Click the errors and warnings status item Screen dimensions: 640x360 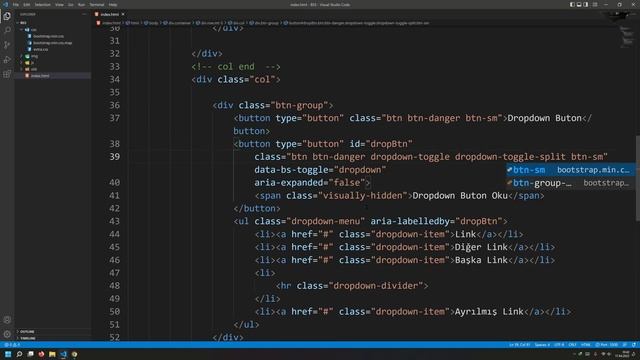tap(12, 345)
